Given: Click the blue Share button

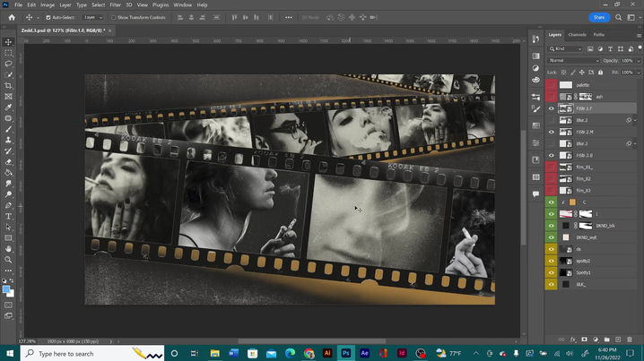Looking at the screenshot, I should pyautogui.click(x=598, y=17).
